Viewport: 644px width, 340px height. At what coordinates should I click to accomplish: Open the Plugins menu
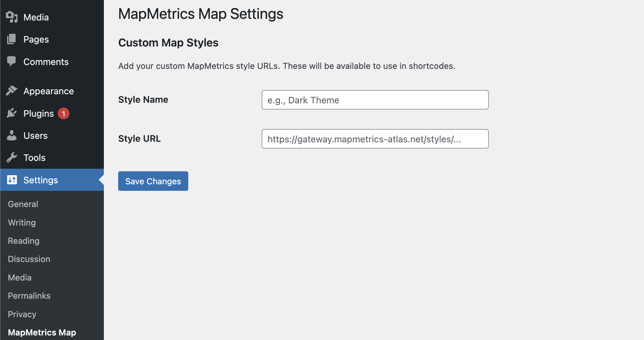(52, 113)
